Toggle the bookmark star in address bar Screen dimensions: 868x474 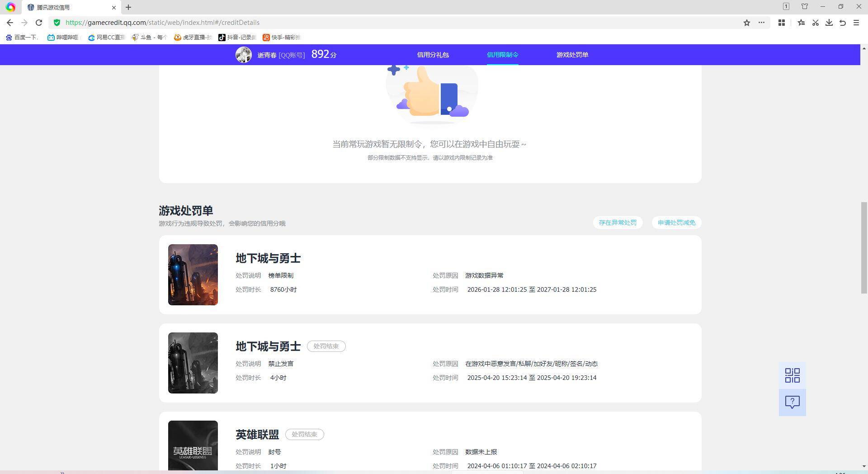tap(747, 22)
